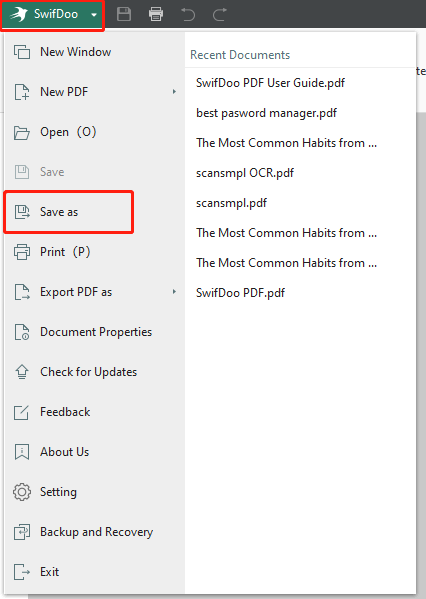Click the undo arrow icon
Image resolution: width=426 pixels, height=599 pixels.
188,15
